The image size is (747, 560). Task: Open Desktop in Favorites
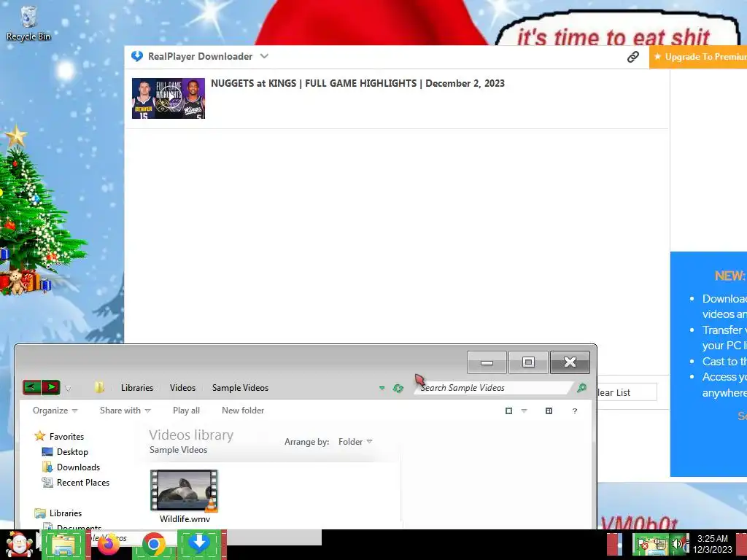(72, 451)
